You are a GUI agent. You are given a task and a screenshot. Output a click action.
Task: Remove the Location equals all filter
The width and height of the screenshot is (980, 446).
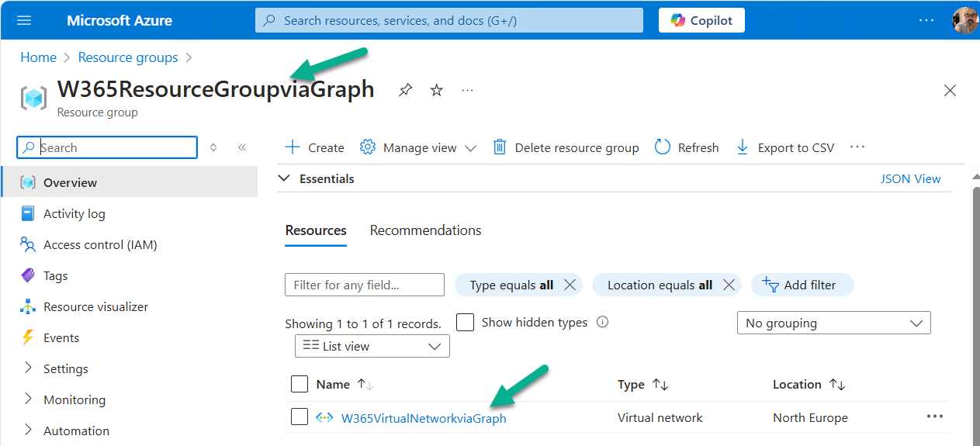pyautogui.click(x=729, y=285)
